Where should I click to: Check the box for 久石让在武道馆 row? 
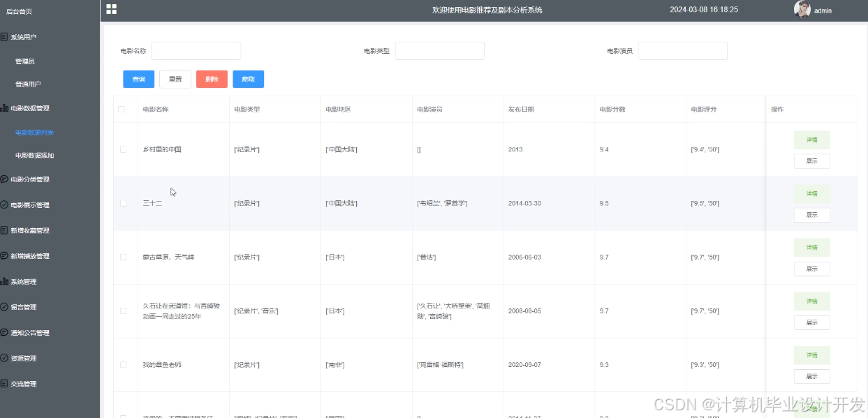[123, 311]
